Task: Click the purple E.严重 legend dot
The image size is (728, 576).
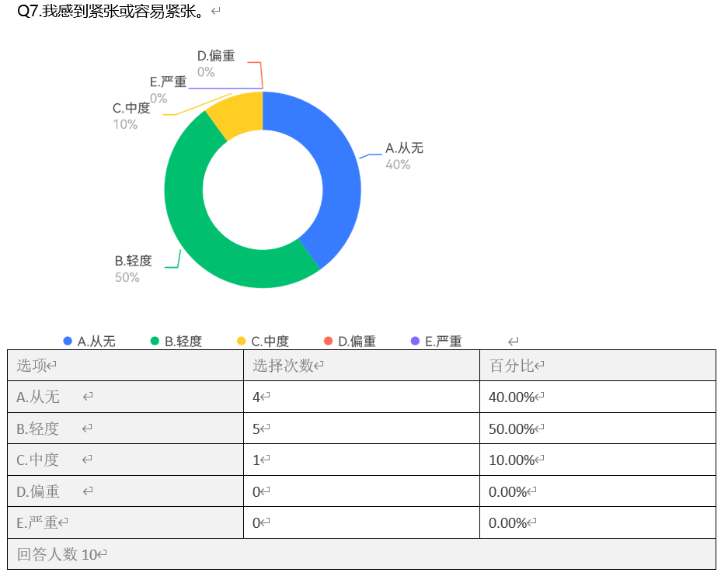Action: coord(414,341)
